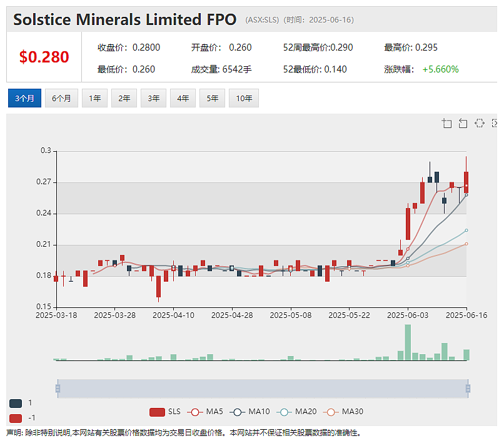The image size is (504, 446).
Task: Click the MA30 endpoint marker at 2025-06-16
Action: [x=466, y=244]
